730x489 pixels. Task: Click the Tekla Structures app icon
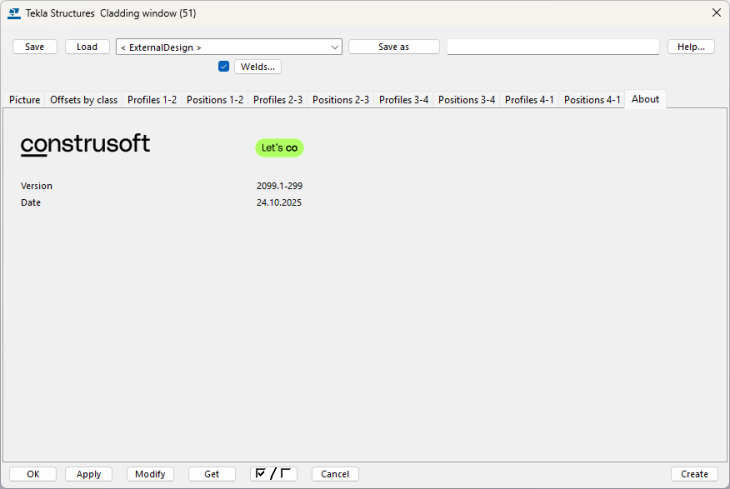pos(13,13)
